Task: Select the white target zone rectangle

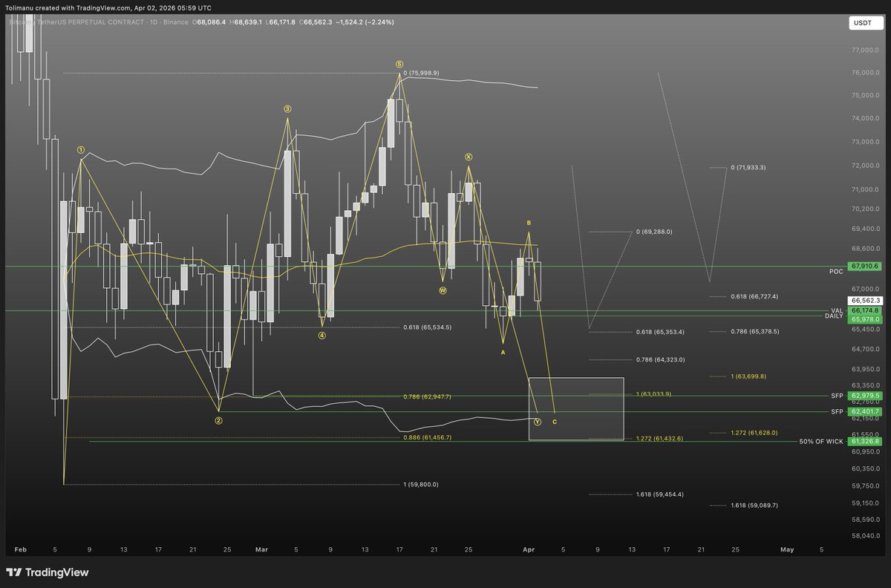Action: click(x=576, y=409)
